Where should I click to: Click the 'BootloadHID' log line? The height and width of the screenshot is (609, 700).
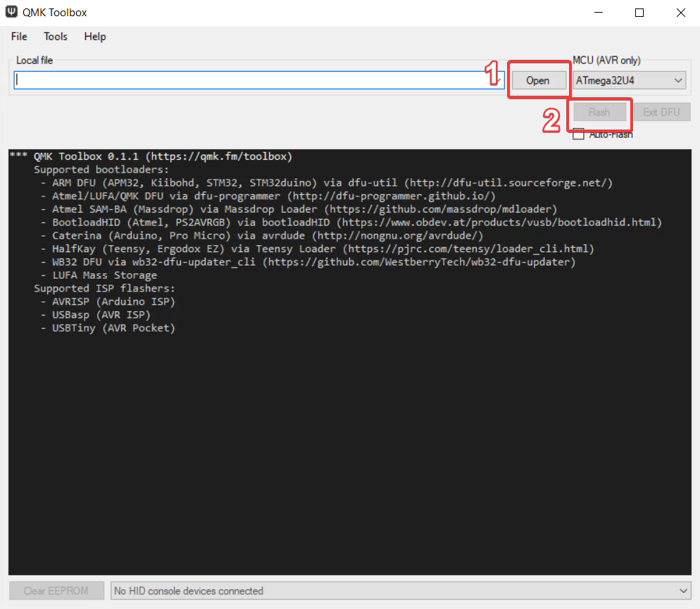click(351, 222)
